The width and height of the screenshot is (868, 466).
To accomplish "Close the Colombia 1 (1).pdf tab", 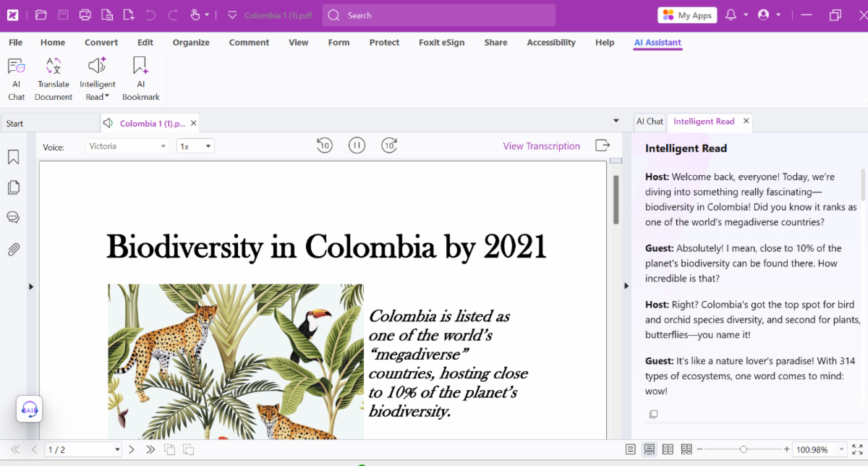I will click(x=193, y=124).
